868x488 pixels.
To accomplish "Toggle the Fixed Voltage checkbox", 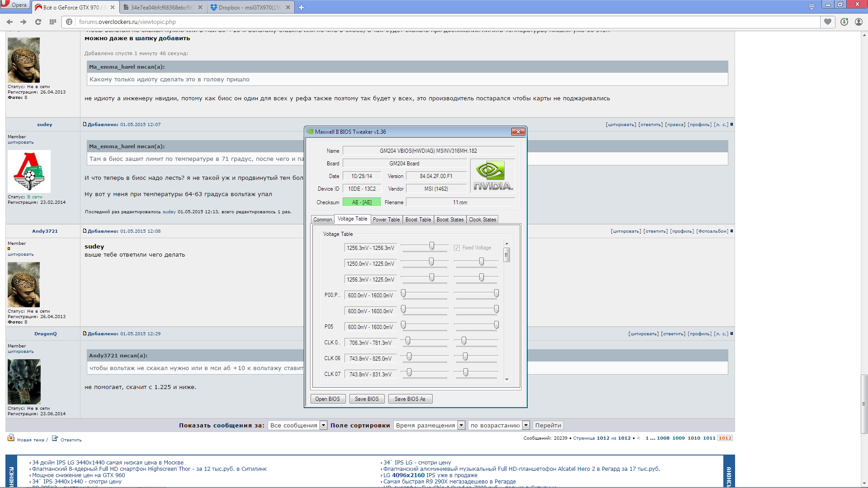I will [x=457, y=248].
